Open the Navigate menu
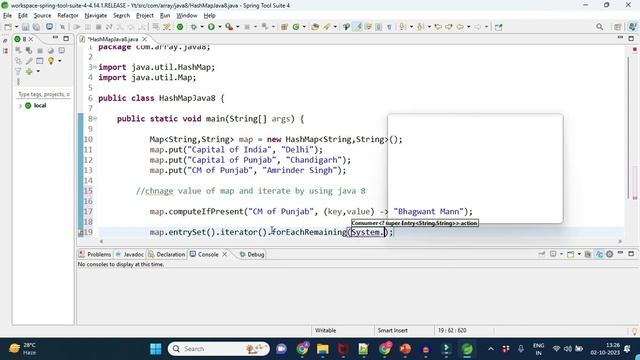Screen dimensions: 640x360 (96, 16)
